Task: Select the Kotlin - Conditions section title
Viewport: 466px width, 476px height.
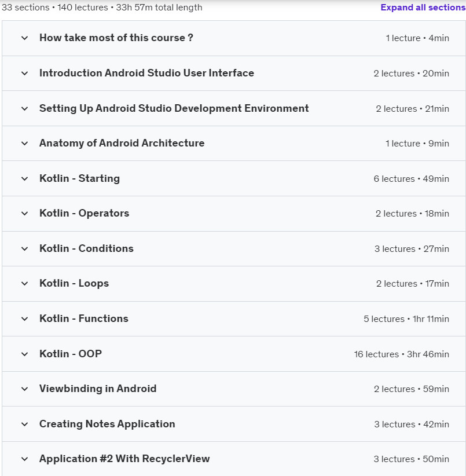Action: [x=86, y=248]
